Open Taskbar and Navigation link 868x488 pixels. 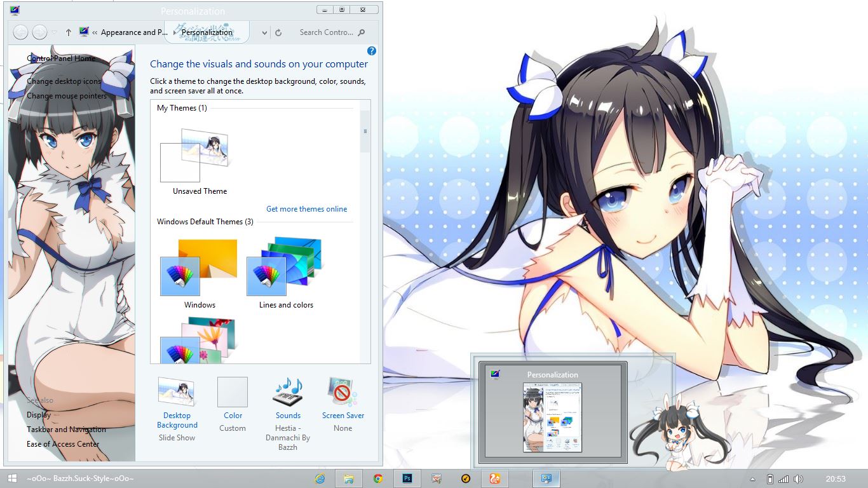(x=66, y=430)
